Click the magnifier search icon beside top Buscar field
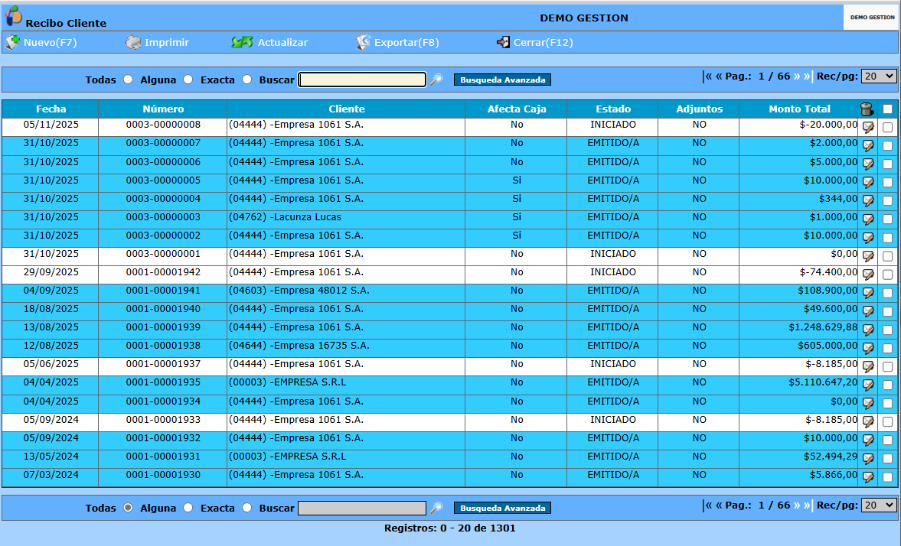The image size is (901, 546). pos(437,79)
